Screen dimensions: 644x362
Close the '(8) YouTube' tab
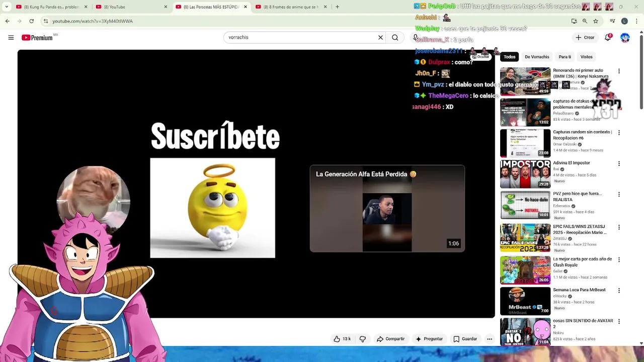(x=166, y=7)
